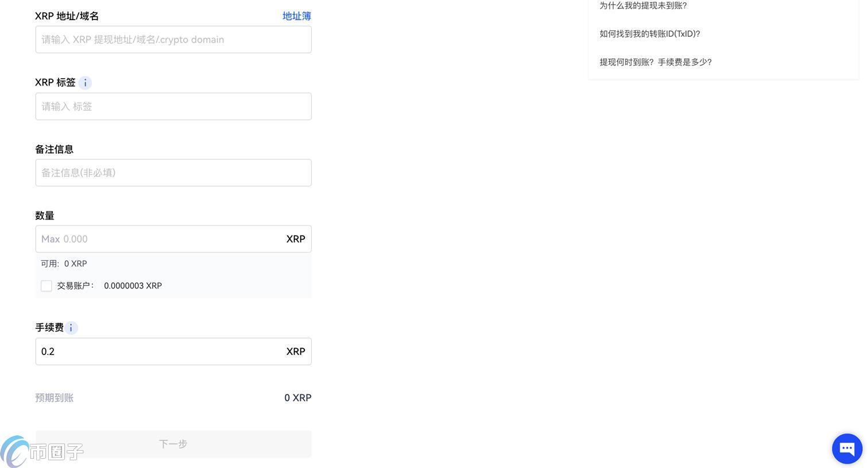Open FAQ 如何找到我的转账ID(TxID)
This screenshot has width=868, height=468.
649,33
